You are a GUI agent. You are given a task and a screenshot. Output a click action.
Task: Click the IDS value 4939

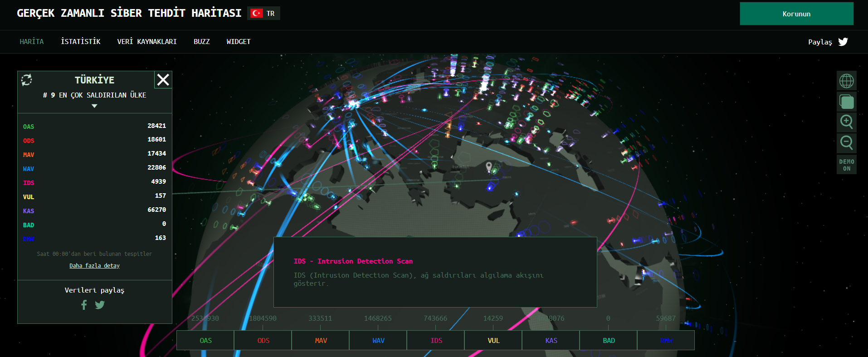point(159,181)
